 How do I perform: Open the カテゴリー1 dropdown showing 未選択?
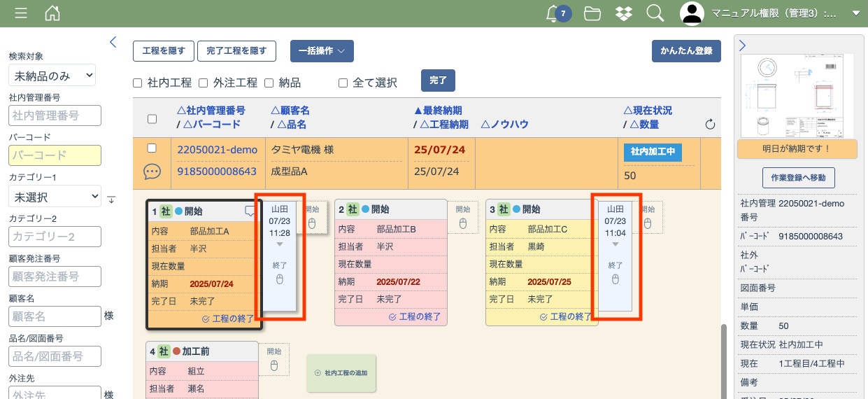(x=55, y=197)
